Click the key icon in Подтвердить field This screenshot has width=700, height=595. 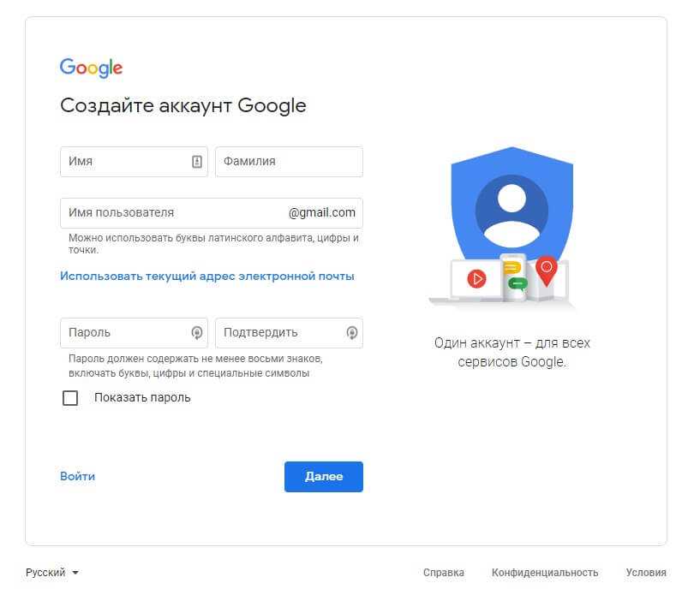pos(351,333)
